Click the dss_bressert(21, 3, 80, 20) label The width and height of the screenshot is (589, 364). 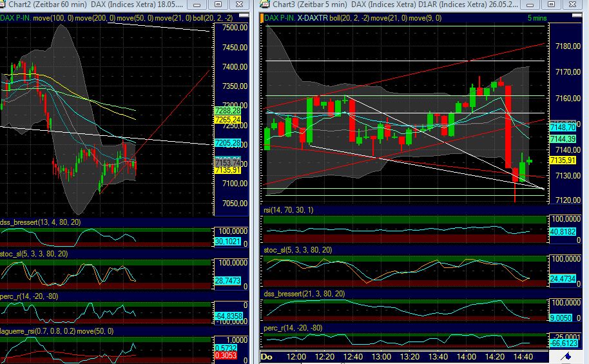pyautogui.click(x=304, y=293)
